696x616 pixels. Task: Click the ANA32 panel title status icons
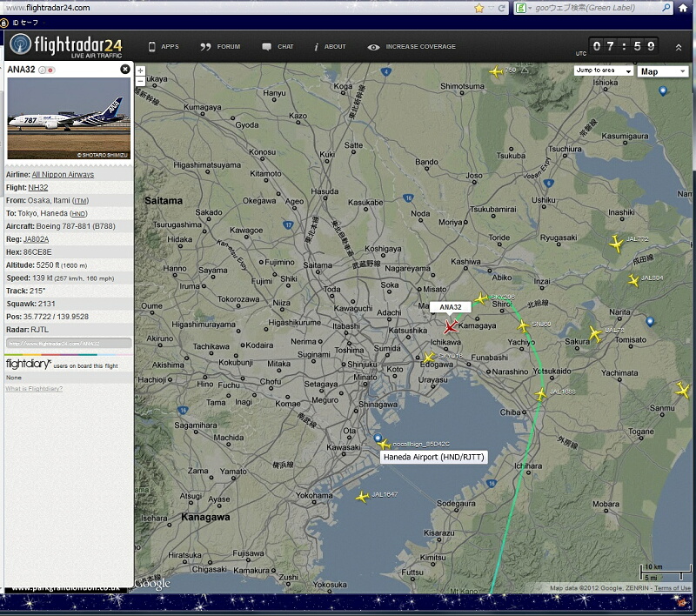click(46, 70)
